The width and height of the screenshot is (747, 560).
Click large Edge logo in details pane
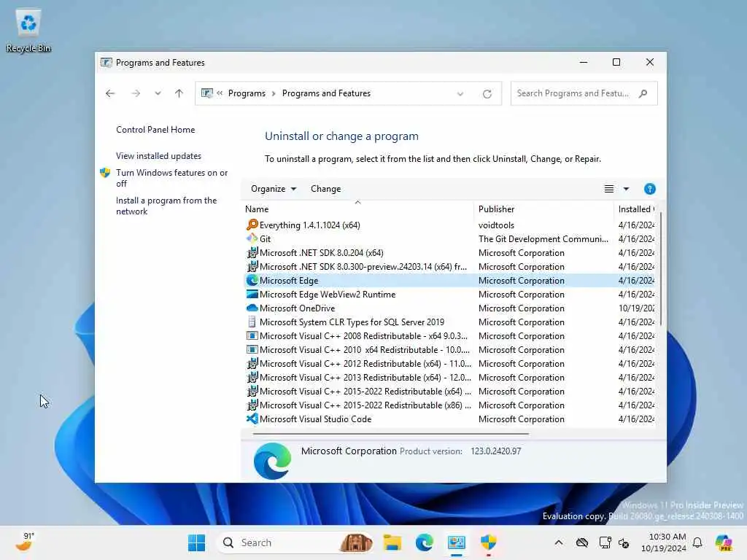[273, 461]
